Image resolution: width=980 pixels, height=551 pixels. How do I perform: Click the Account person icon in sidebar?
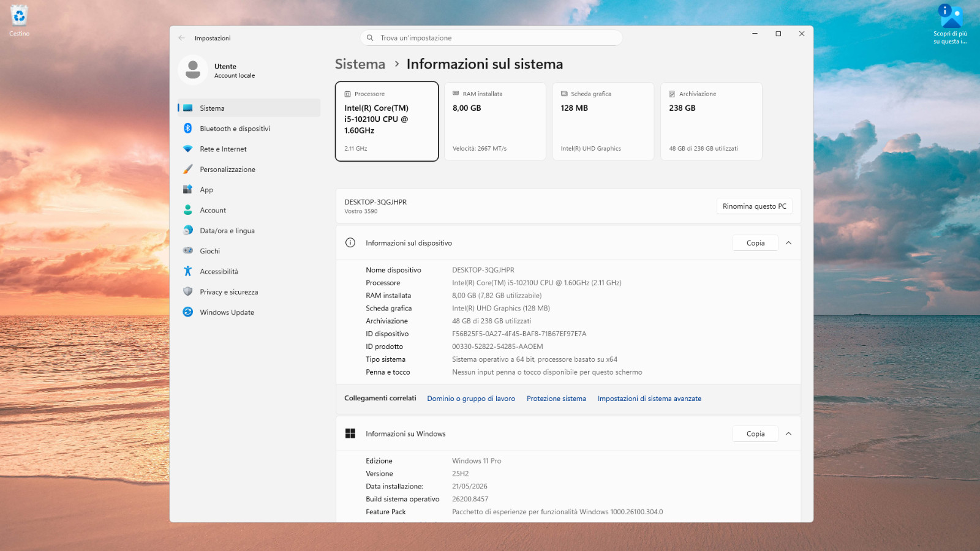click(x=188, y=210)
